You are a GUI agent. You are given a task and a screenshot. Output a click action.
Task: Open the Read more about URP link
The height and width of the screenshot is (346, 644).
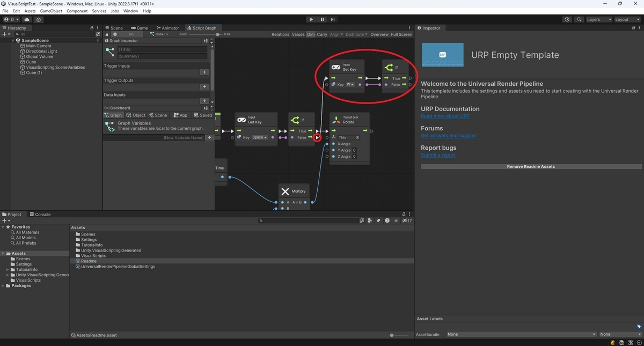(x=445, y=116)
